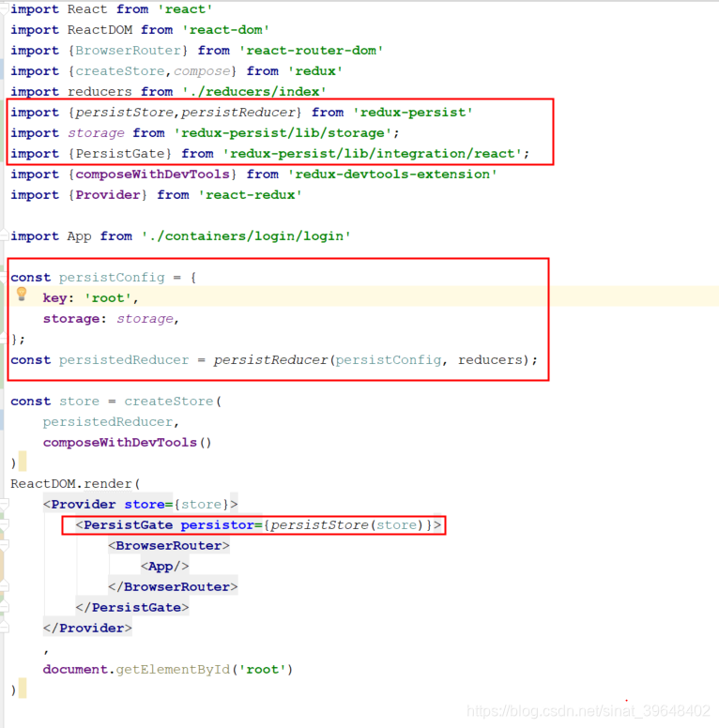Collapse fold marker beside opening Provider tag
Image resolution: width=719 pixels, height=728 pixels.
(4, 504)
